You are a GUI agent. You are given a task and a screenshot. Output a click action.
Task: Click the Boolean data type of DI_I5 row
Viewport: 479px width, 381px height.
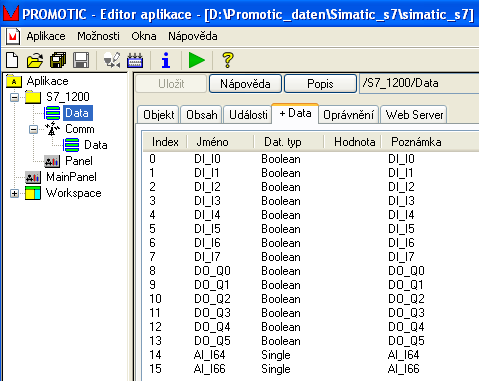(x=281, y=229)
